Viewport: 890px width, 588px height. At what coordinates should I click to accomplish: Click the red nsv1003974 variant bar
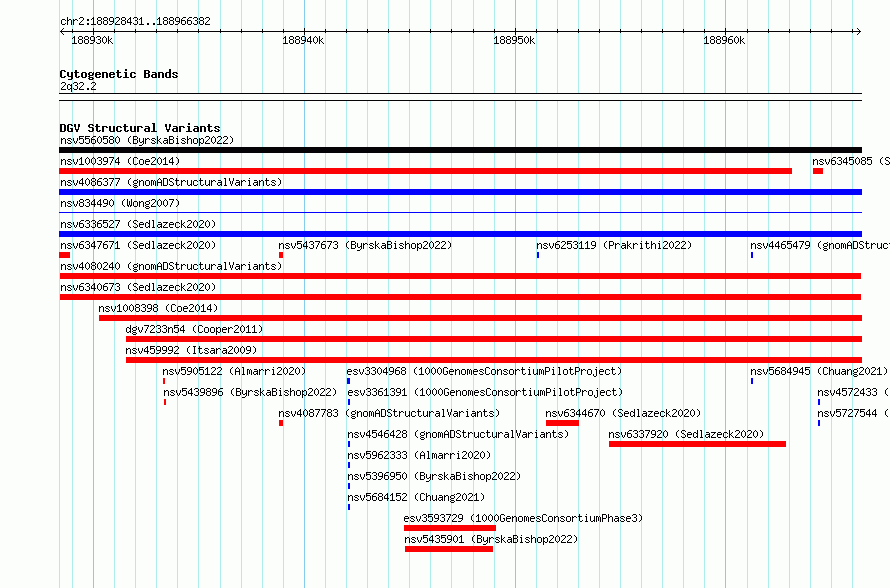pos(425,171)
